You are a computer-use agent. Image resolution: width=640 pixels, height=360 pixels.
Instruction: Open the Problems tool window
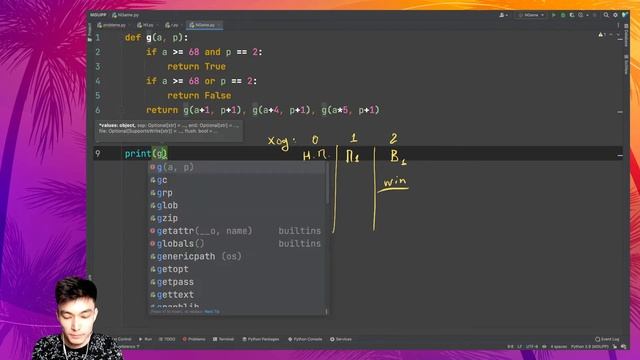(194, 339)
